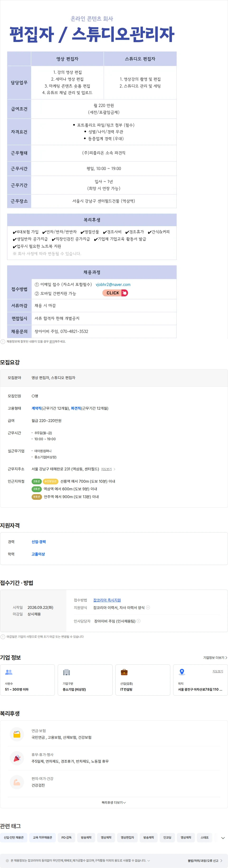This screenshot has width=228, height=868.
Task: Open 기업정보 더보기
Action: pyautogui.click(x=215, y=658)
